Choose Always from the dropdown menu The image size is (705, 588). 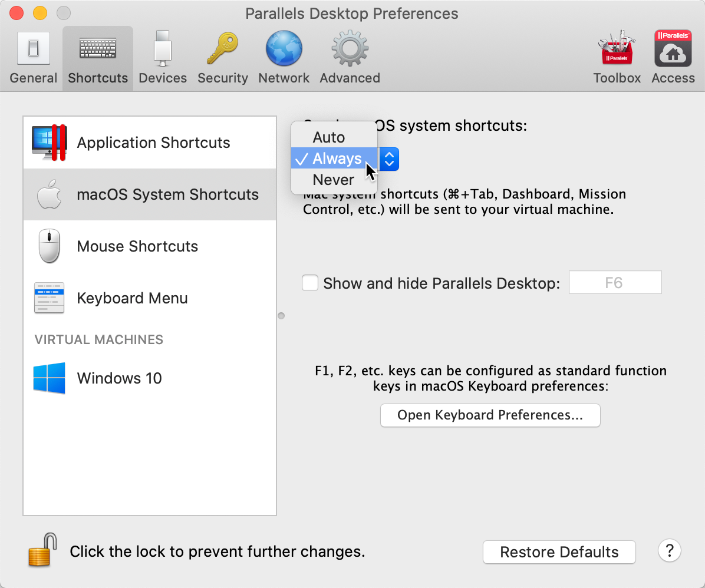pyautogui.click(x=334, y=158)
